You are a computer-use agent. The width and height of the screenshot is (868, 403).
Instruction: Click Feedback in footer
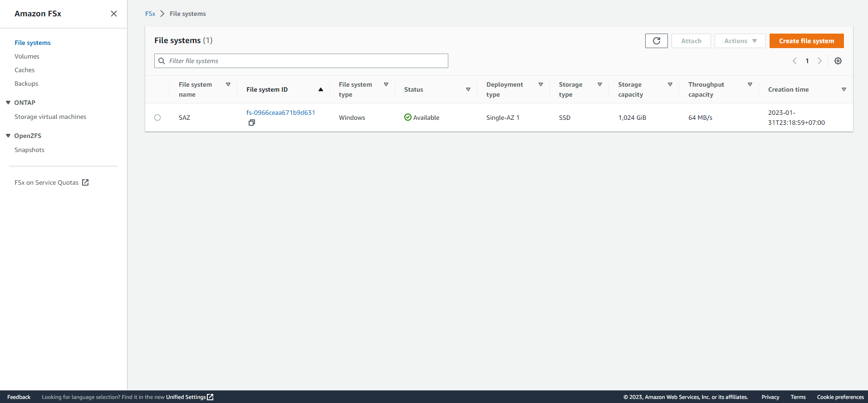click(19, 397)
